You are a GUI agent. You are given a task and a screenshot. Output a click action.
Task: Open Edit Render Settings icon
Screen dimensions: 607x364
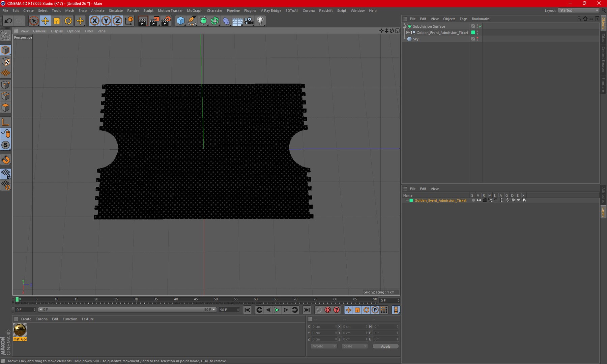click(166, 21)
